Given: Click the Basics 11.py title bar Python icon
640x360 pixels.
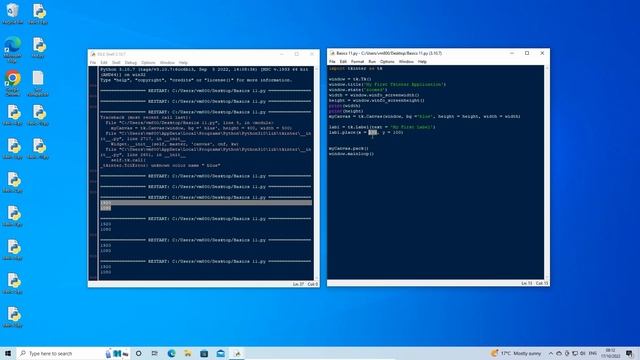Looking at the screenshot, I should pos(332,53).
